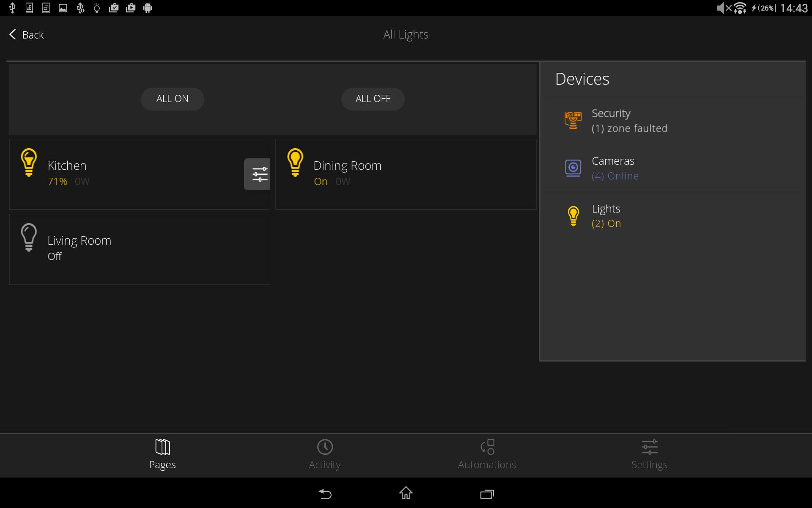Tap the USB notification icon
This screenshot has height=508, width=812.
[12, 8]
